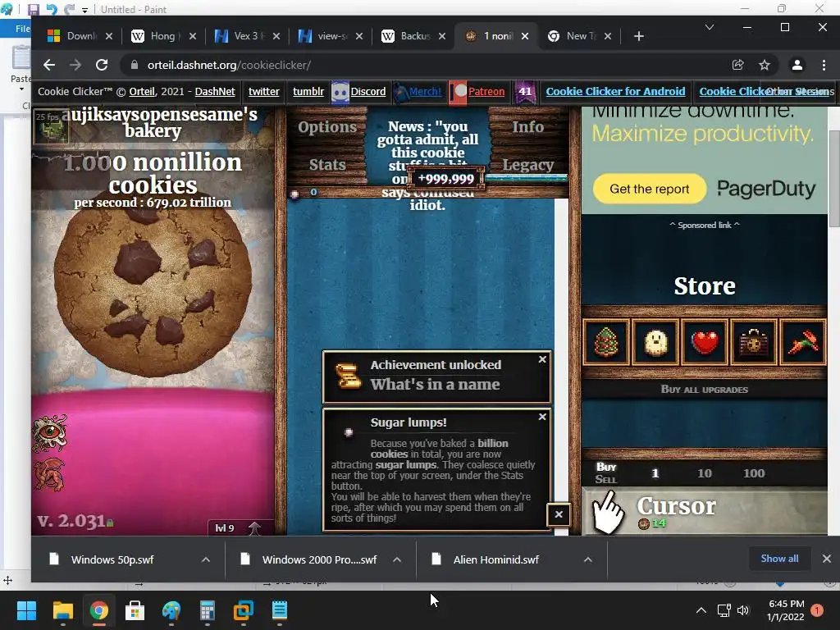
Task: Open Chrome tab search chevron
Action: click(710, 27)
